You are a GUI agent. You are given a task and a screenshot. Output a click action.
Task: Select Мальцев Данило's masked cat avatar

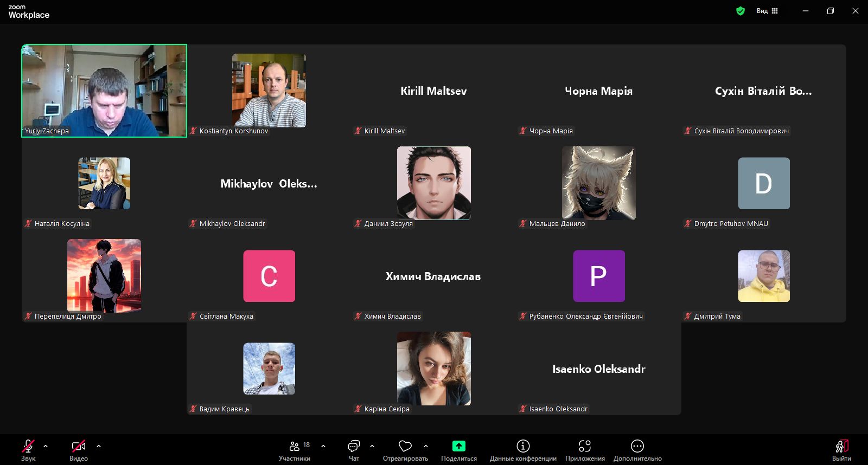tap(599, 183)
